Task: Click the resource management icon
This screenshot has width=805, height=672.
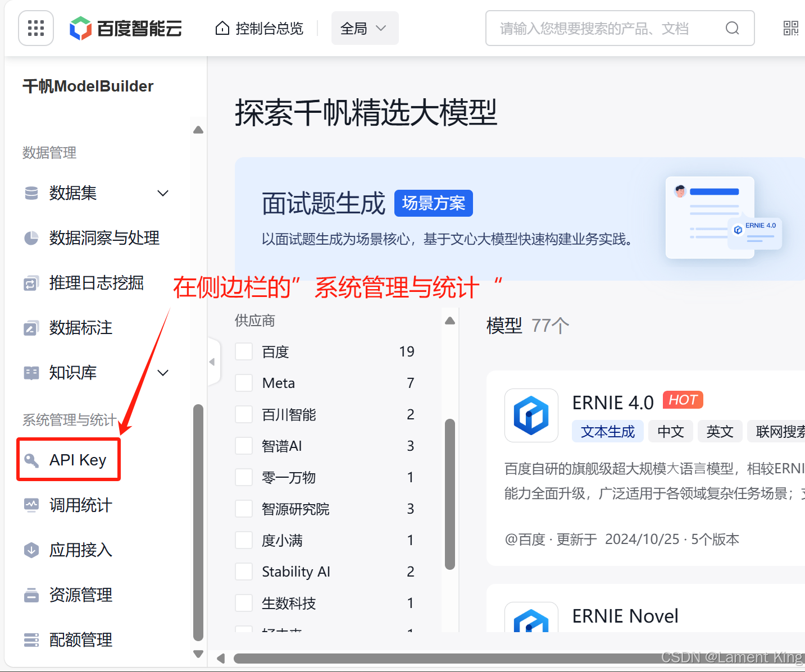Action: coord(31,595)
